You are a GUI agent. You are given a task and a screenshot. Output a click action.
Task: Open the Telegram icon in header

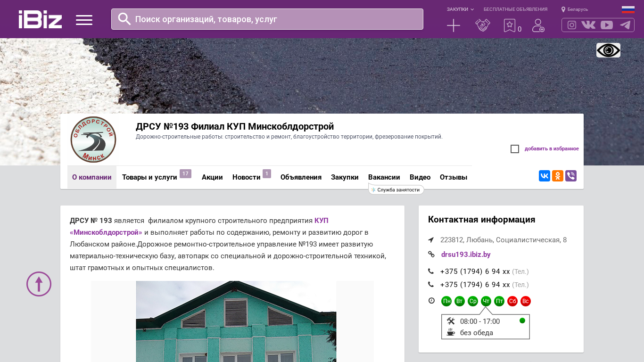[625, 25]
